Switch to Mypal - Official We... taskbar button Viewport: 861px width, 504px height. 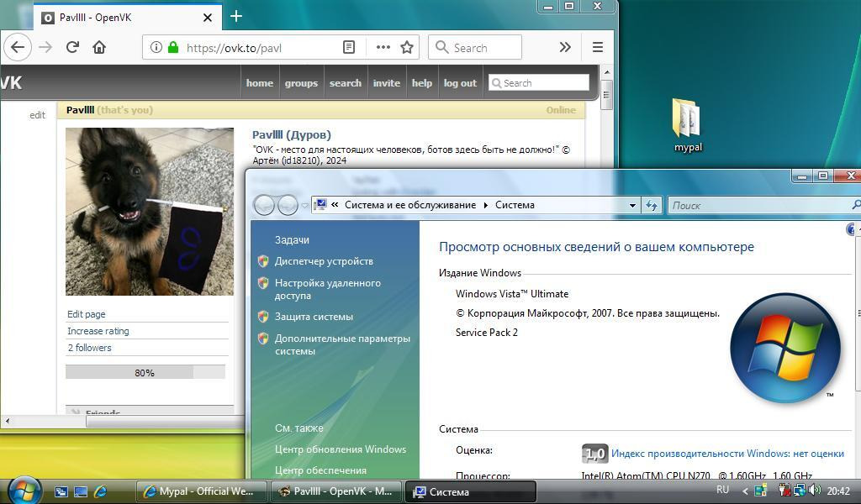click(201, 491)
